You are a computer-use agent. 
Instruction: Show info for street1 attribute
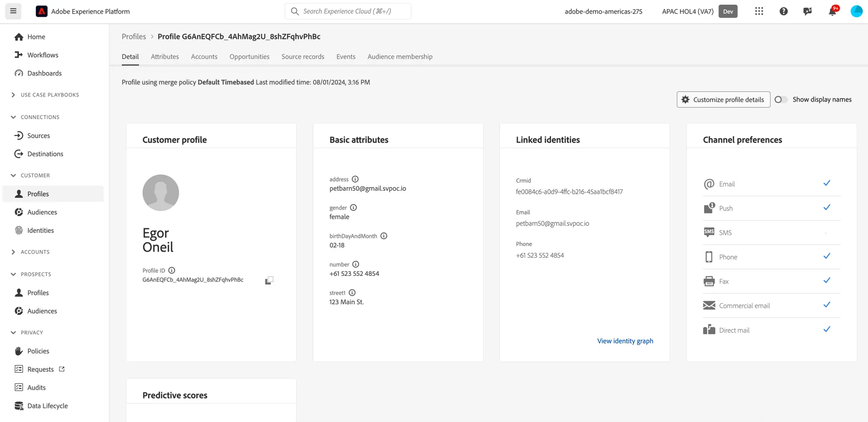click(x=352, y=293)
